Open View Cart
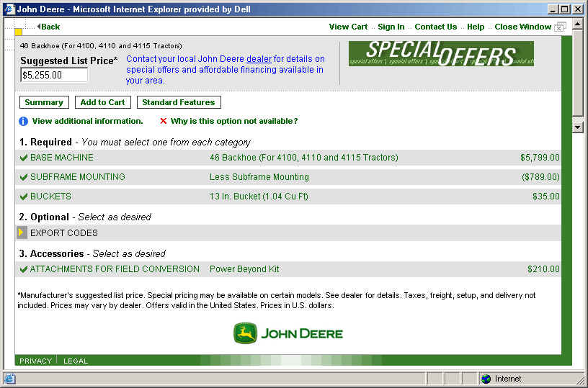Screen dimensions: 588x388 pyautogui.click(x=348, y=27)
